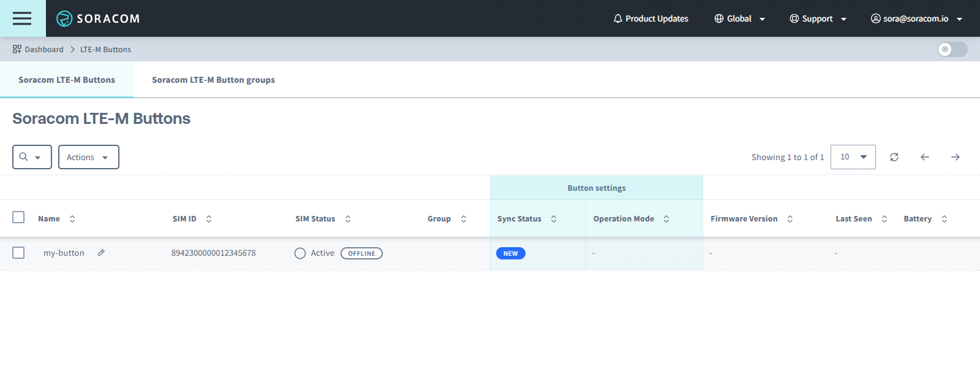Open the hamburger navigation menu
This screenshot has width=980, height=368.
(x=22, y=18)
